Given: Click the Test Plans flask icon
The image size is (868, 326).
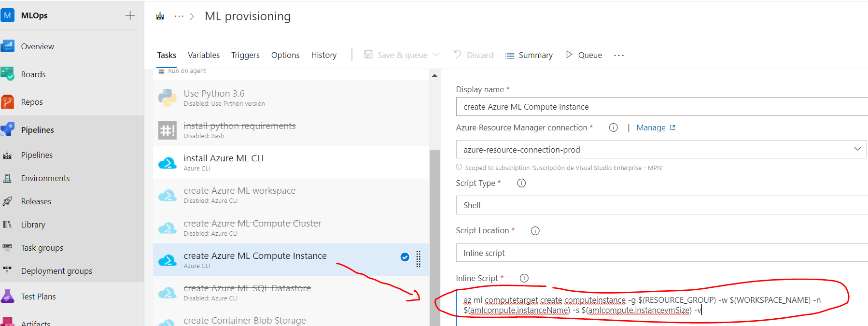Looking at the screenshot, I should (8, 296).
